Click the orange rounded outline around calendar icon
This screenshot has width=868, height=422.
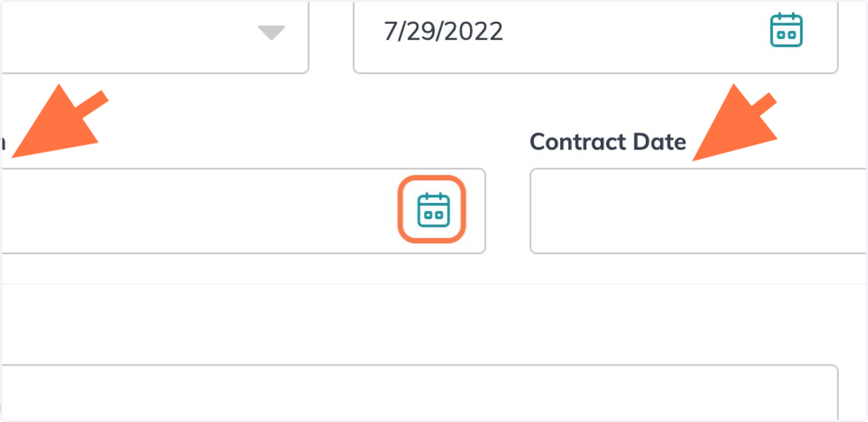point(431,210)
